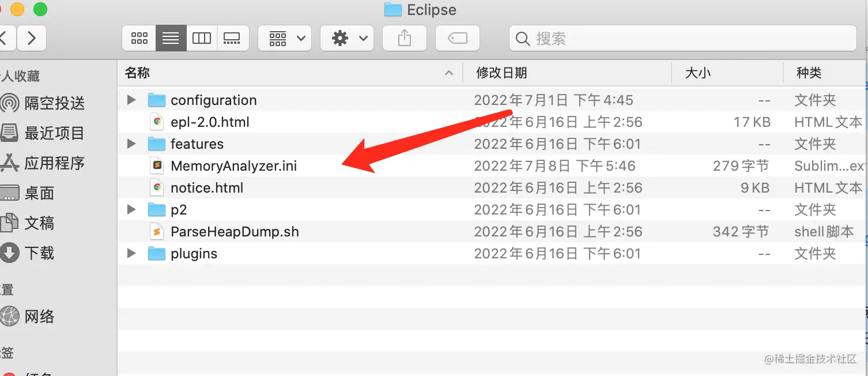
Task: Click the notice.html file icon
Action: (x=157, y=187)
